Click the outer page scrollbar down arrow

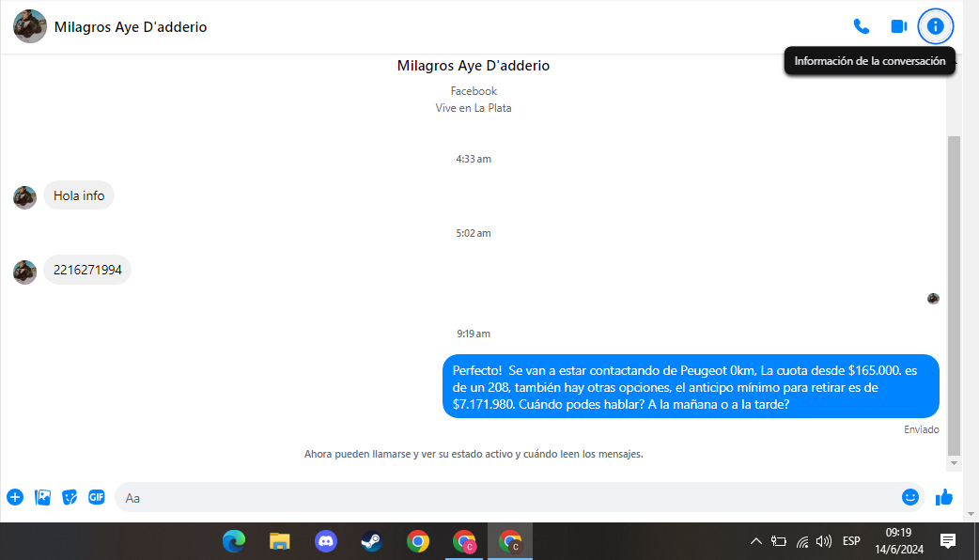[971, 514]
